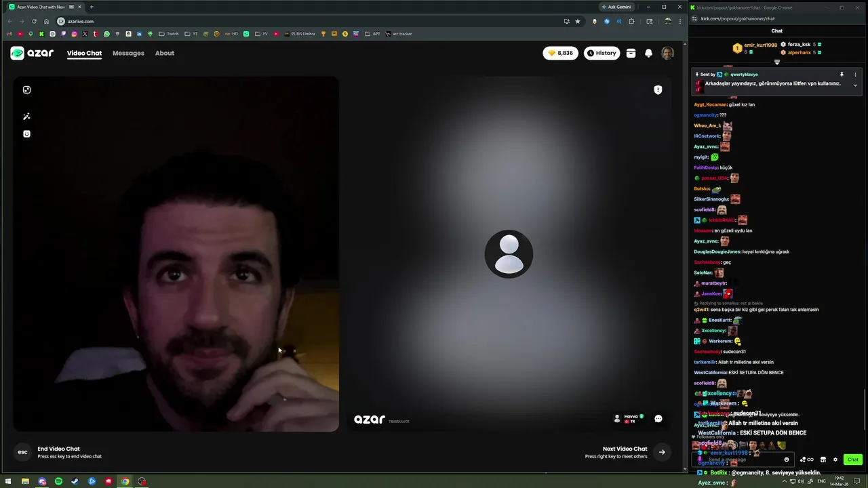This screenshot has height=488, width=868.
Task: Open the Chrome extensions puzzle icon
Action: click(631, 21)
